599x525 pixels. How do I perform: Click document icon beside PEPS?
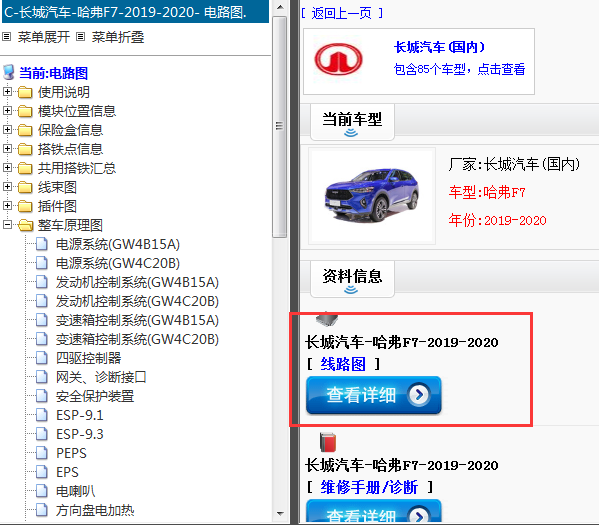point(42,453)
